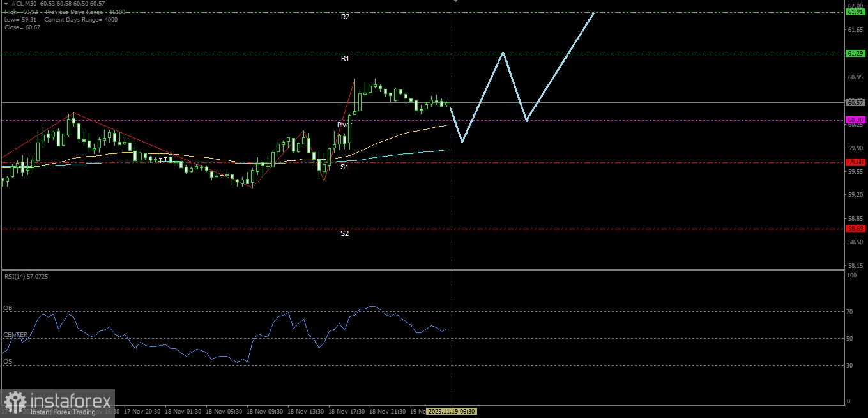Expand the #CL,M30 symbol dropdown triangle

(5, 3)
